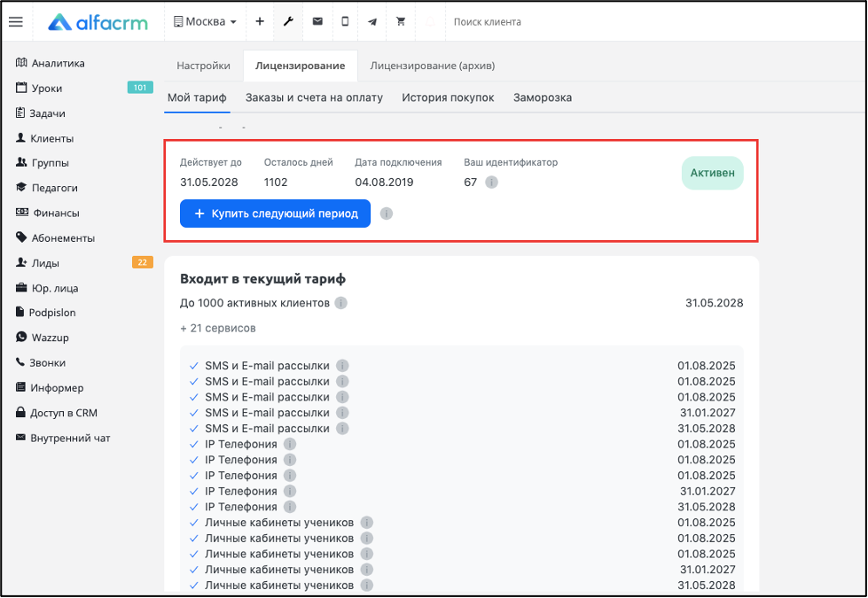The width and height of the screenshot is (868, 598).
Task: Click the Активен status badge
Action: [x=713, y=173]
